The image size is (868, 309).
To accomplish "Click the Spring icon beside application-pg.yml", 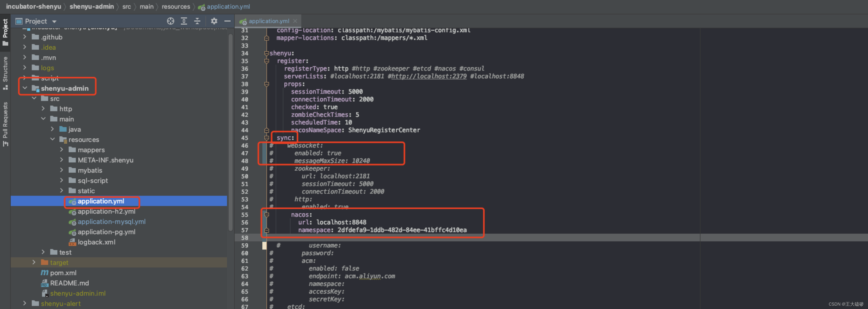I will click(72, 232).
